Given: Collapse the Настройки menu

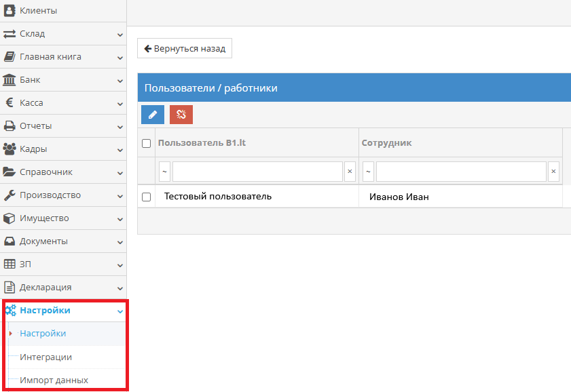Looking at the screenshot, I should (x=120, y=310).
